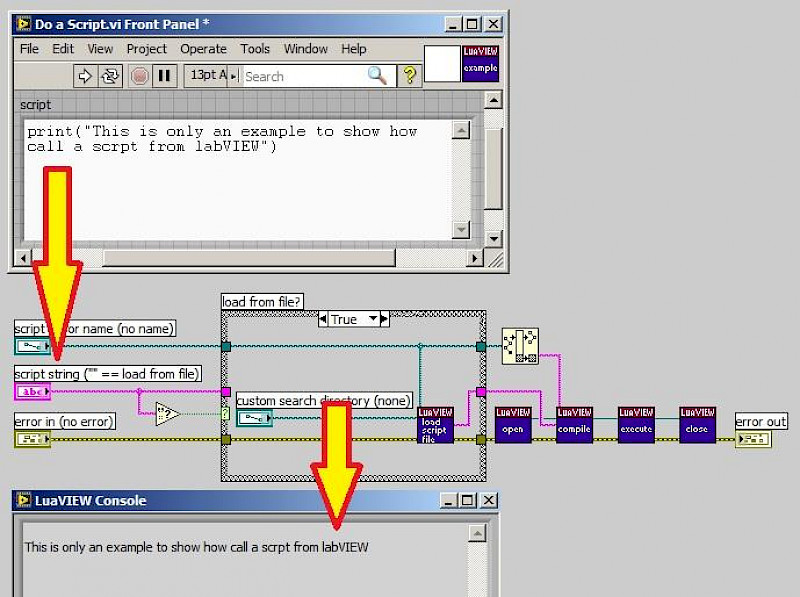The height and width of the screenshot is (597, 800).
Task: Expand the True case selector dropdown
Action: coord(373,319)
